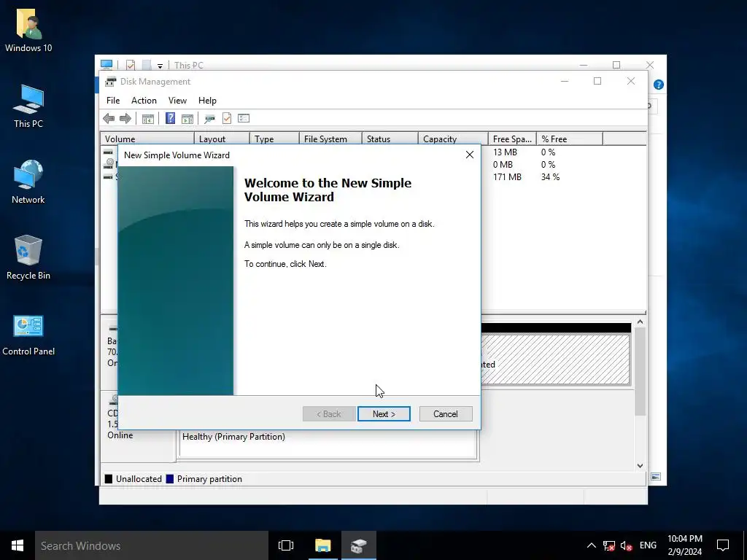Viewport: 747px width, 560px height.
Task: Open the Action Center notification icon
Action: pos(723,545)
